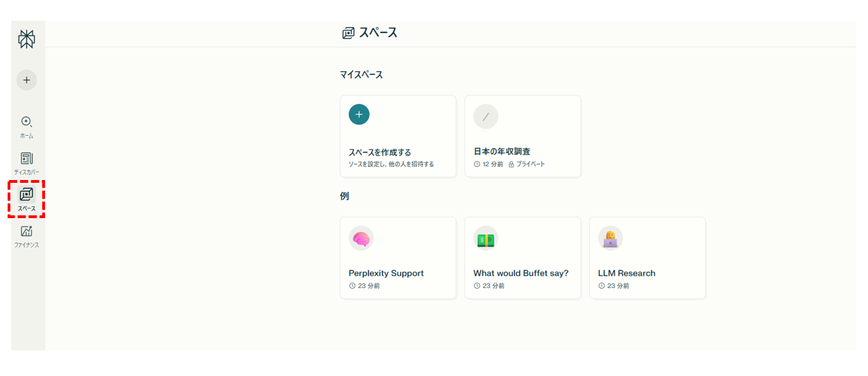The width and height of the screenshot is (868, 376).
Task: Open the What would Buffet say? title
Action: tap(521, 273)
